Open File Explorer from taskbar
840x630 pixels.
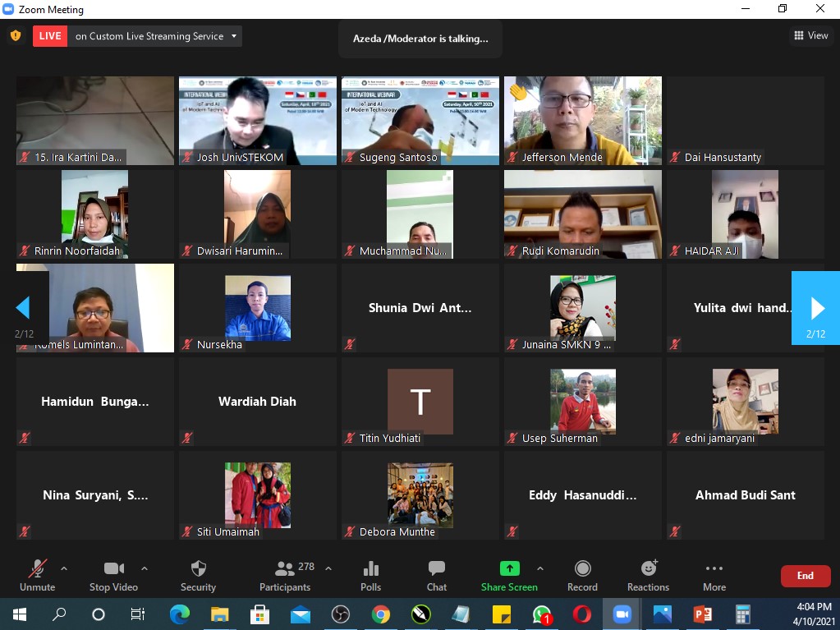point(219,614)
